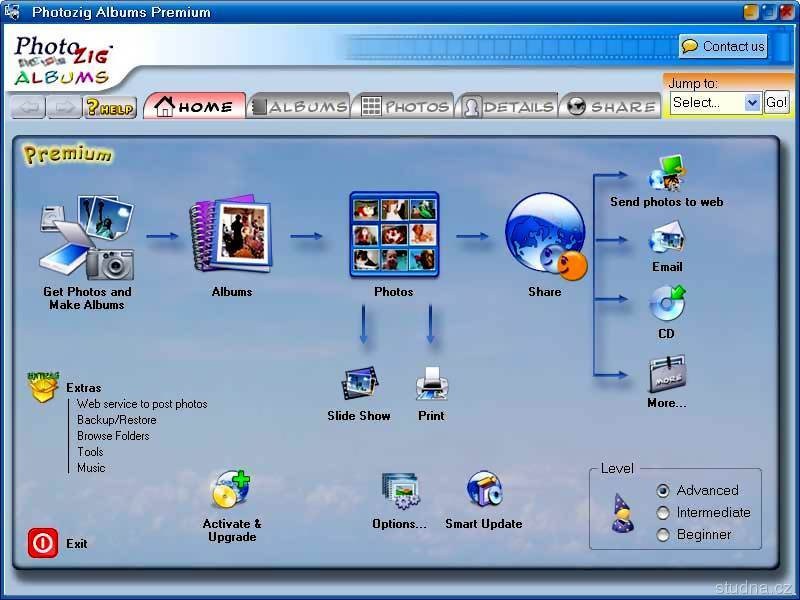Go to the Details tab

507,106
